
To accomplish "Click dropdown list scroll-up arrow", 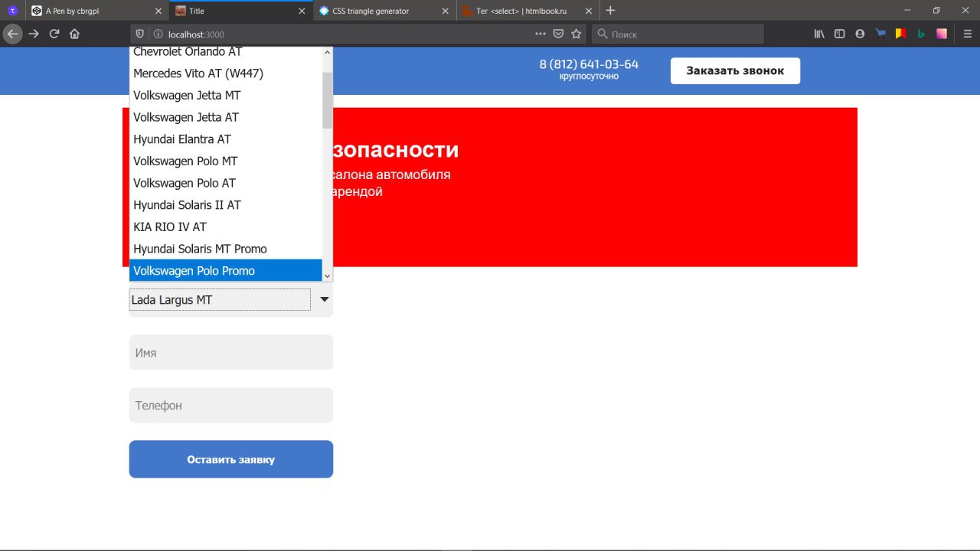I will click(328, 53).
